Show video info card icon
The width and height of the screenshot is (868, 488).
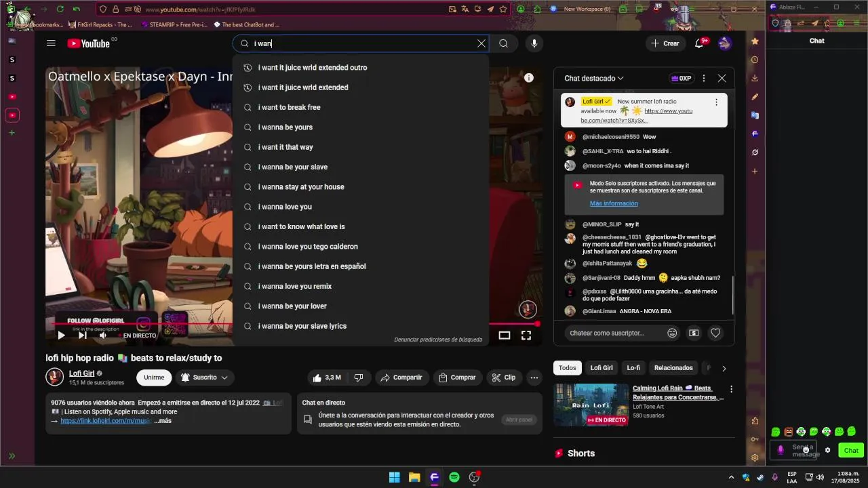point(529,78)
